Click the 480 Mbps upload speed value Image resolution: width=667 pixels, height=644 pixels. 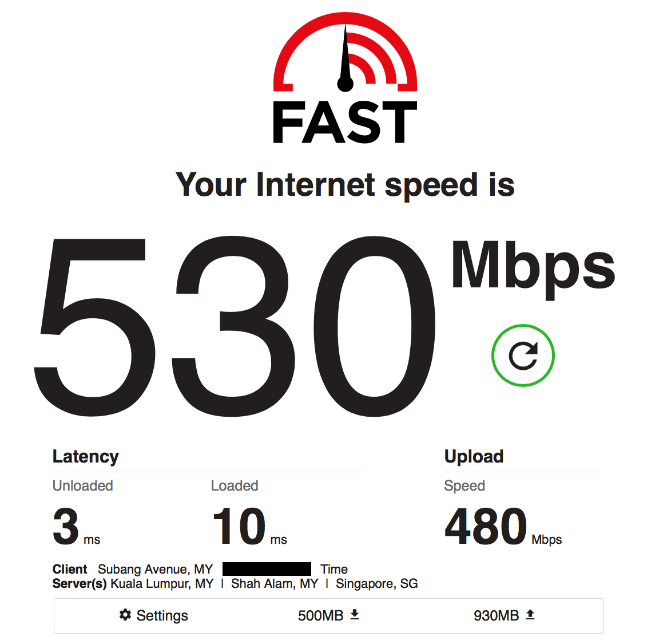pyautogui.click(x=503, y=527)
